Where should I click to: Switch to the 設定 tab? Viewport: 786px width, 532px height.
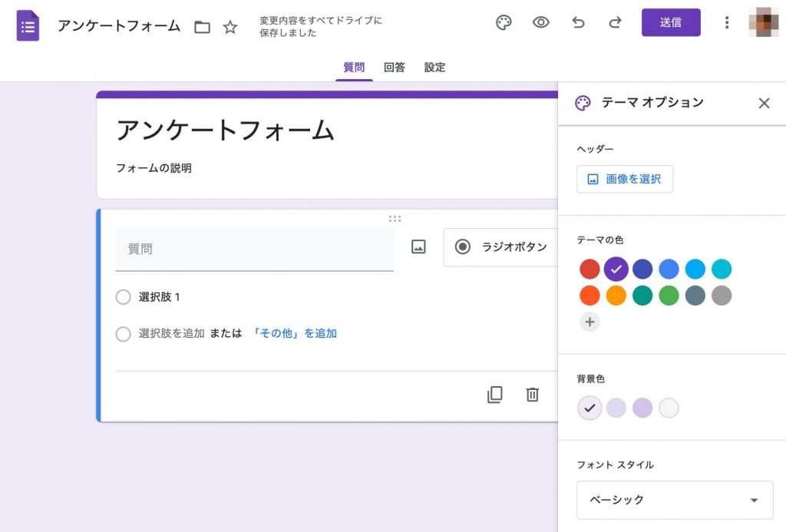click(434, 68)
